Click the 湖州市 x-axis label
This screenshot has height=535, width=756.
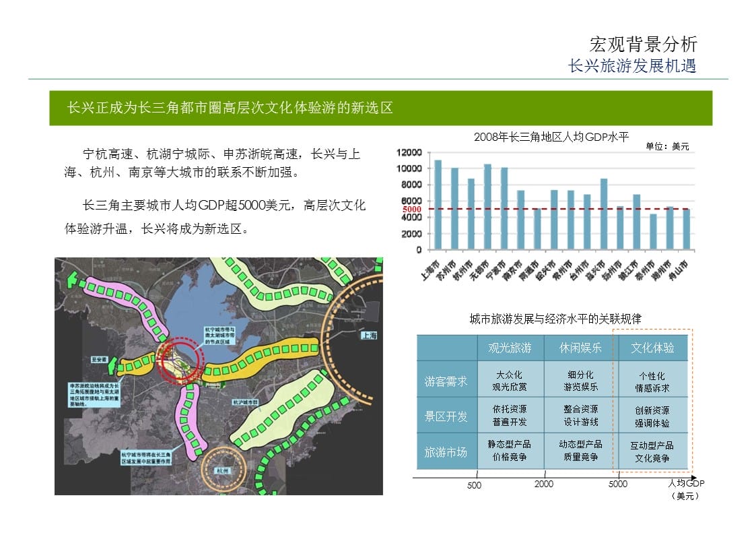(x=661, y=270)
